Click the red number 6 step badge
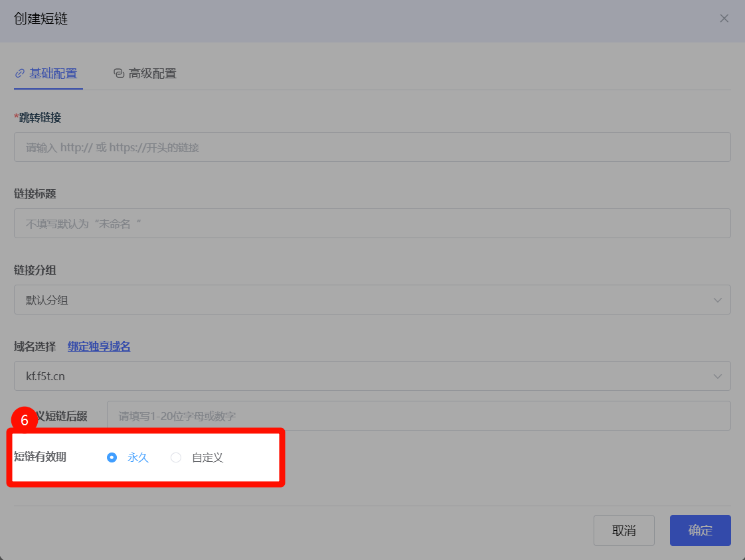 pos(25,419)
